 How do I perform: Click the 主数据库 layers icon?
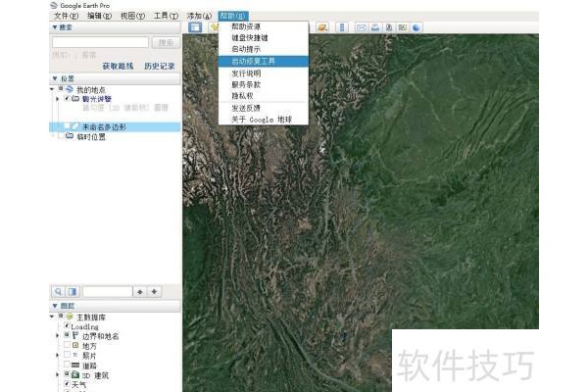point(70,317)
